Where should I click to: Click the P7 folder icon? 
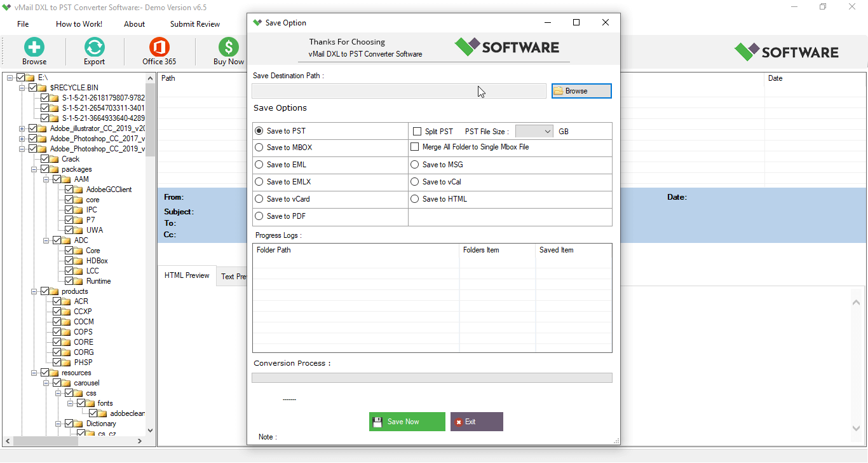tap(79, 220)
